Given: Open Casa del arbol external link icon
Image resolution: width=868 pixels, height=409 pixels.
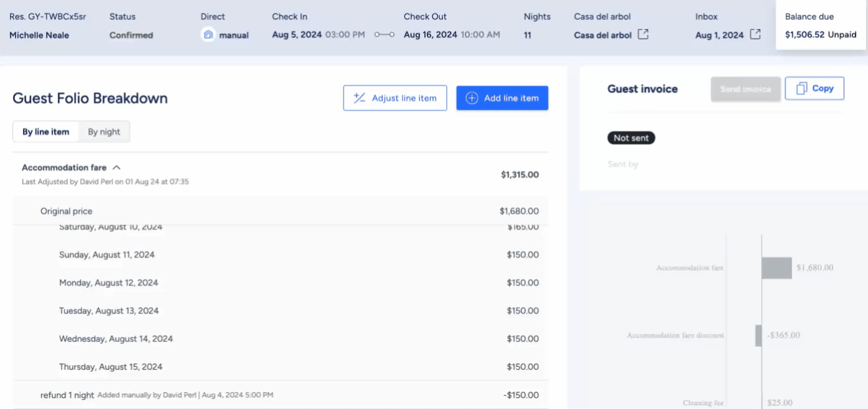Looking at the screenshot, I should tap(643, 35).
